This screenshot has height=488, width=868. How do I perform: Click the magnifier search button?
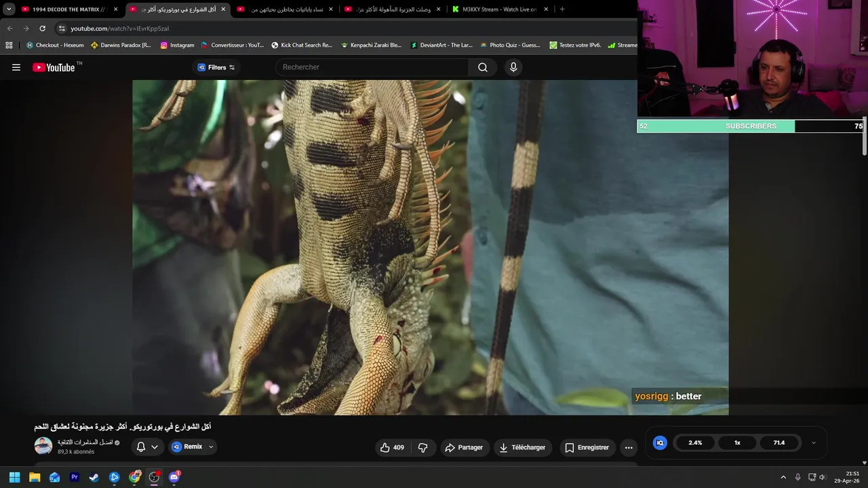click(x=483, y=67)
